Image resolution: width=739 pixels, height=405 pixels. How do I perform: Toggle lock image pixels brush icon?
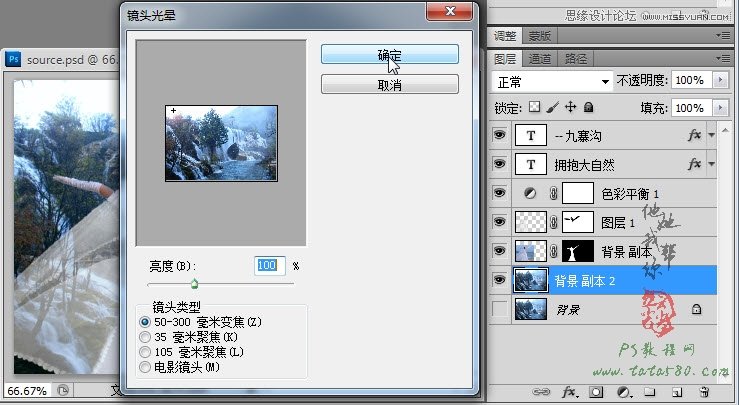552,107
